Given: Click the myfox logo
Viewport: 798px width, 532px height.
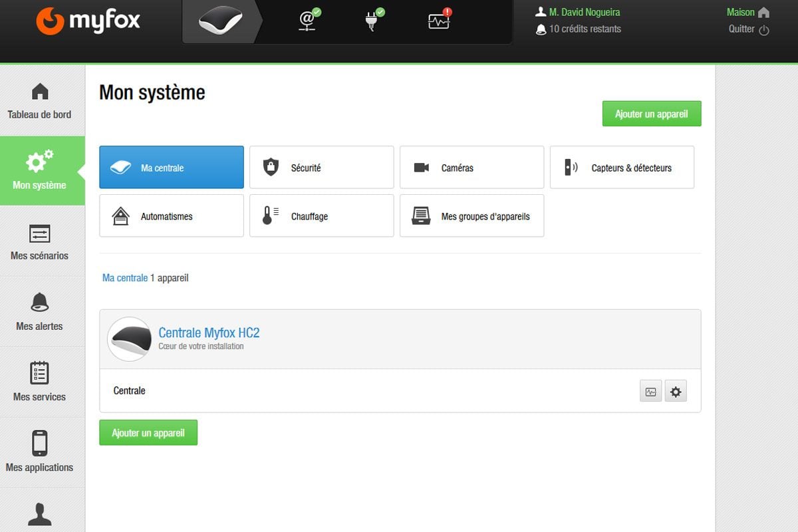Looking at the screenshot, I should pyautogui.click(x=88, y=21).
